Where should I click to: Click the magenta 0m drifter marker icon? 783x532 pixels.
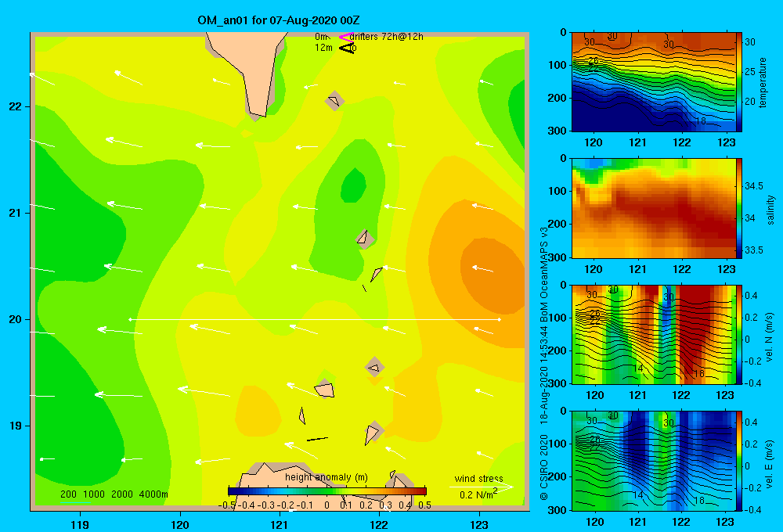click(x=347, y=37)
